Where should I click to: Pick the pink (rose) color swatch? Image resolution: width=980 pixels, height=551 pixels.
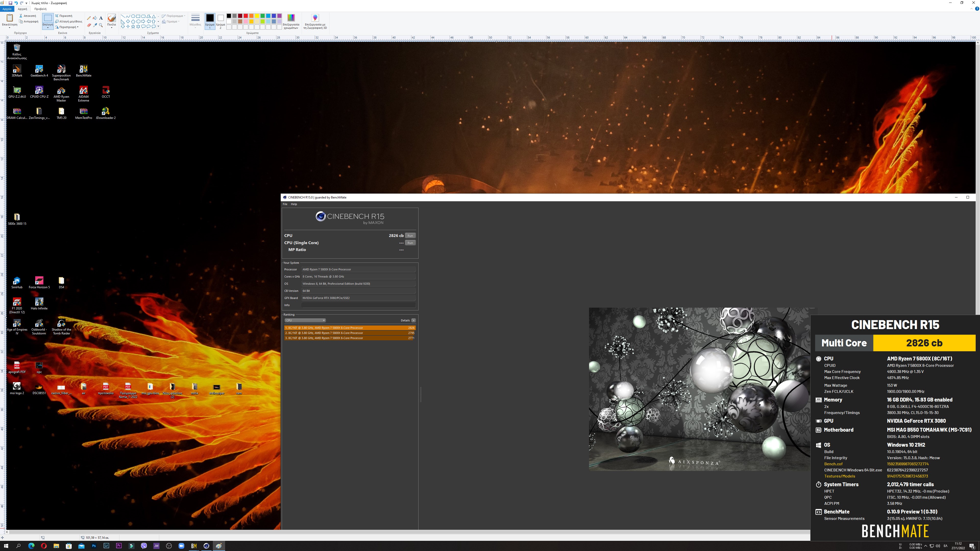pyautogui.click(x=246, y=21)
